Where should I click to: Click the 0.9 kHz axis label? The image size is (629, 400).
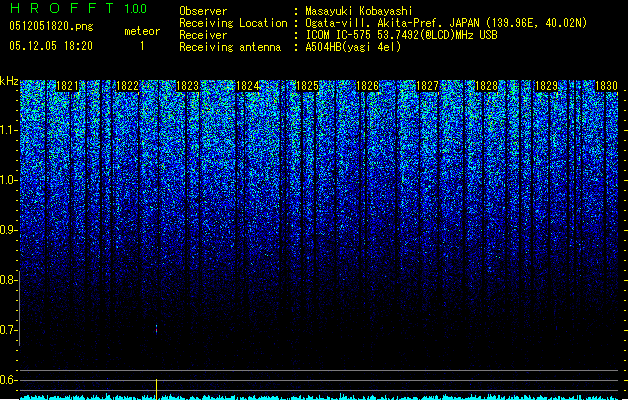pos(9,230)
